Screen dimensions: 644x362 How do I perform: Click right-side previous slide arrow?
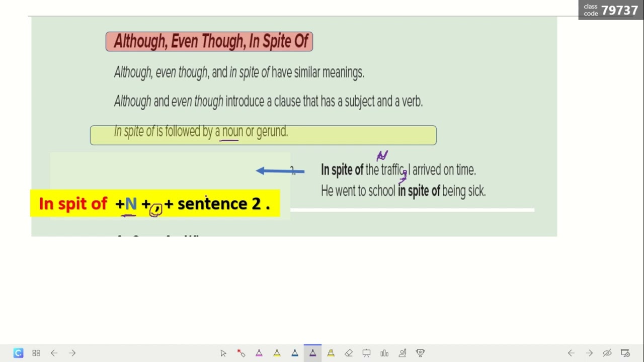coord(571,353)
